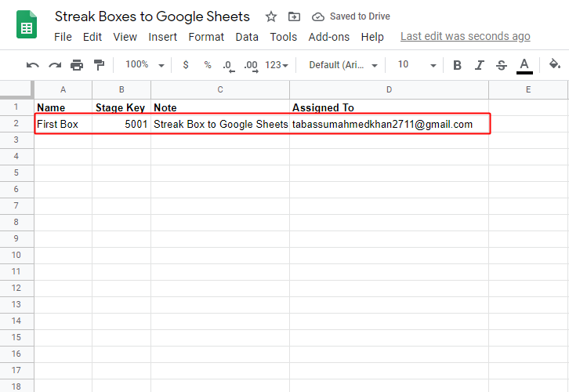The width and height of the screenshot is (569, 392).
Task: Click the First Box cell
Action: (x=63, y=124)
